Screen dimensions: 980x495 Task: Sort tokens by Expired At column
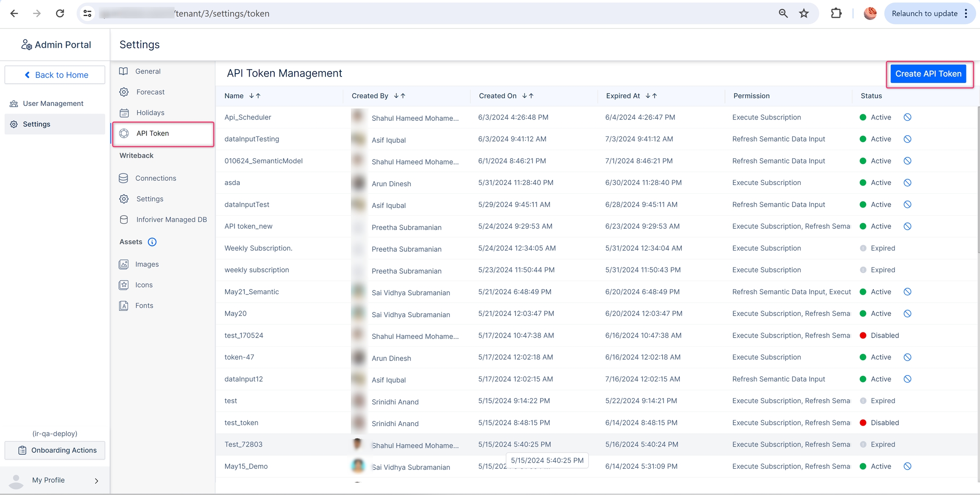point(651,96)
